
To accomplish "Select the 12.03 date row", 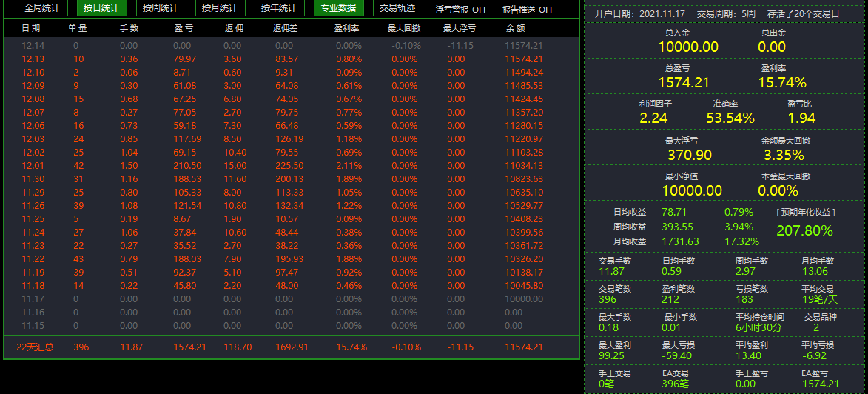I will tap(291, 138).
